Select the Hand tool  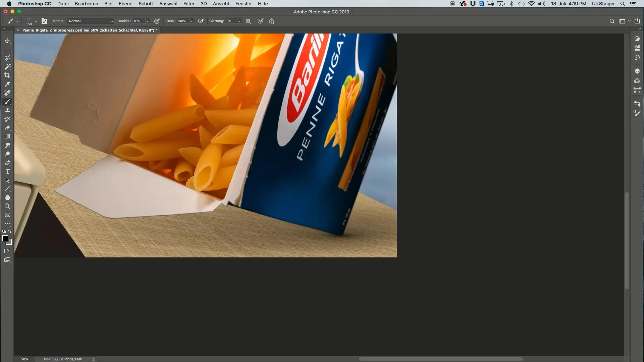[x=7, y=197]
